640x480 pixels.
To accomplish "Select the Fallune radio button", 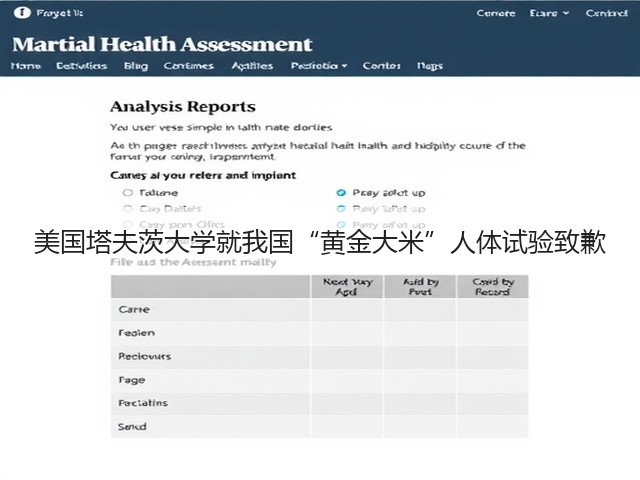I will pos(128,193).
